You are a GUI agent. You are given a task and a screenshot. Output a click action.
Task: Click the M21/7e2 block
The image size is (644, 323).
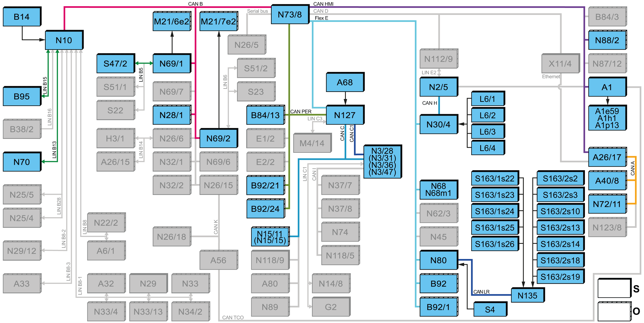[219, 21]
